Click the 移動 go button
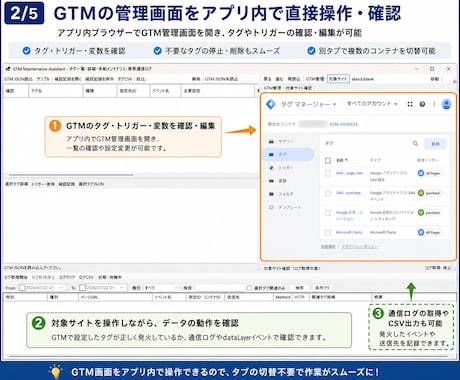Screen dimensions: 460x380 [x=435, y=79]
